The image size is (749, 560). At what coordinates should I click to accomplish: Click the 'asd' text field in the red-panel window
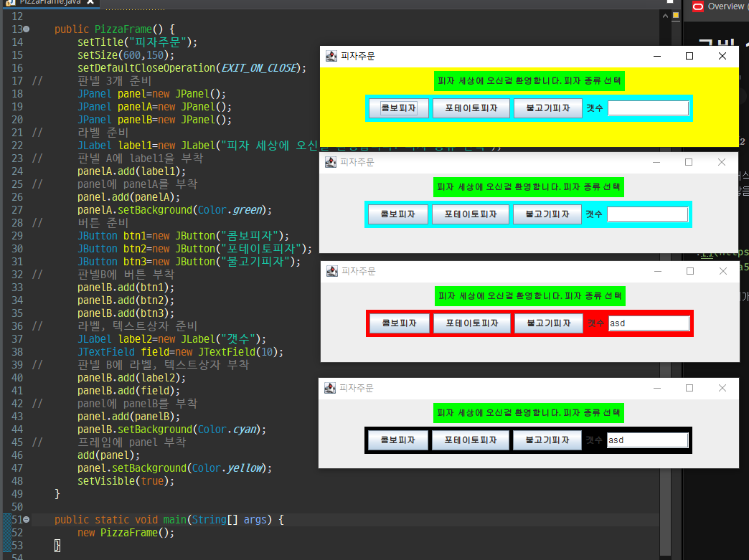[649, 323]
